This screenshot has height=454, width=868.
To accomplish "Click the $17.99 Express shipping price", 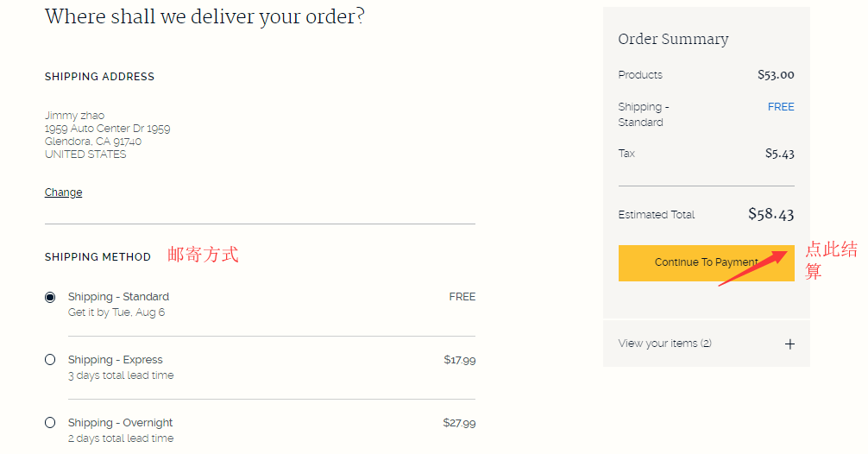I will 459,360.
